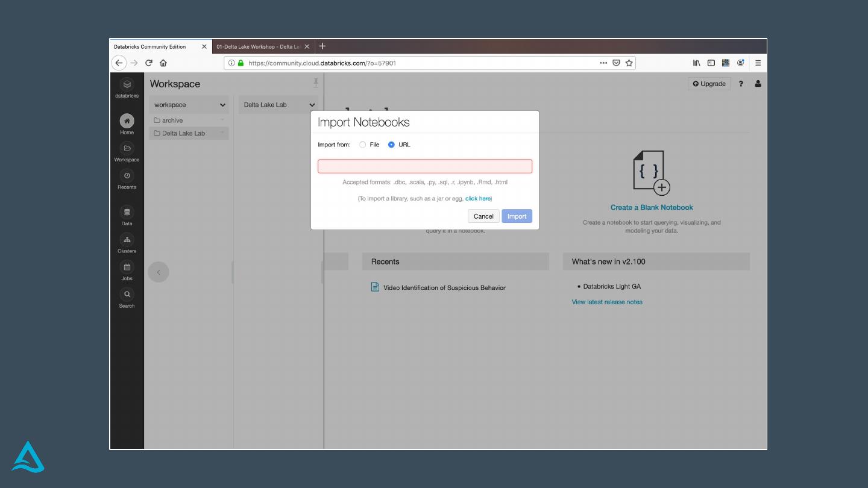Open the Workspace sidebar icon
This screenshot has width=868, height=488.
pyautogui.click(x=127, y=148)
